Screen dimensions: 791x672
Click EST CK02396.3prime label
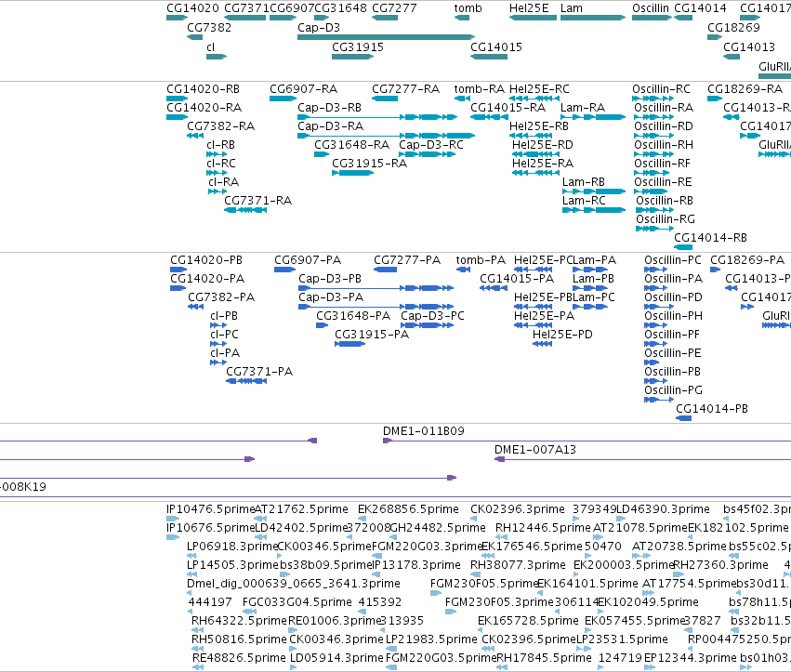(518, 509)
